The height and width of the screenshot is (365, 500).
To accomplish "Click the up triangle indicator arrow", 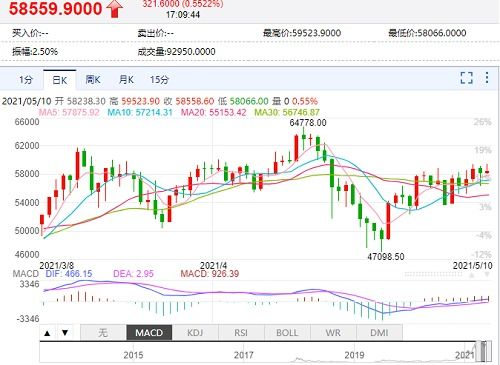I will click(x=47, y=333).
